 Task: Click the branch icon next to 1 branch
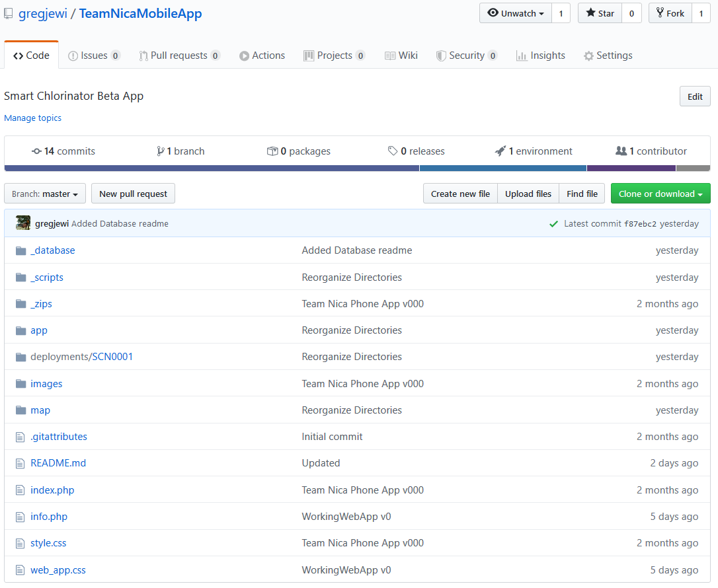(160, 151)
